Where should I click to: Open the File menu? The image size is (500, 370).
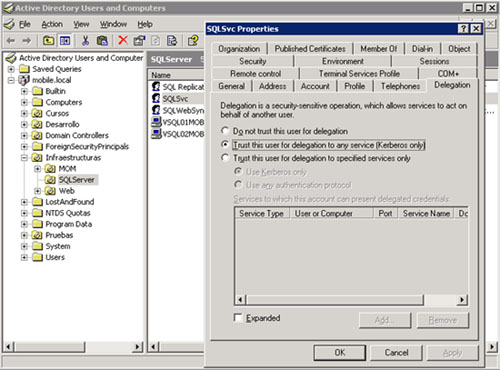pyautogui.click(x=25, y=24)
